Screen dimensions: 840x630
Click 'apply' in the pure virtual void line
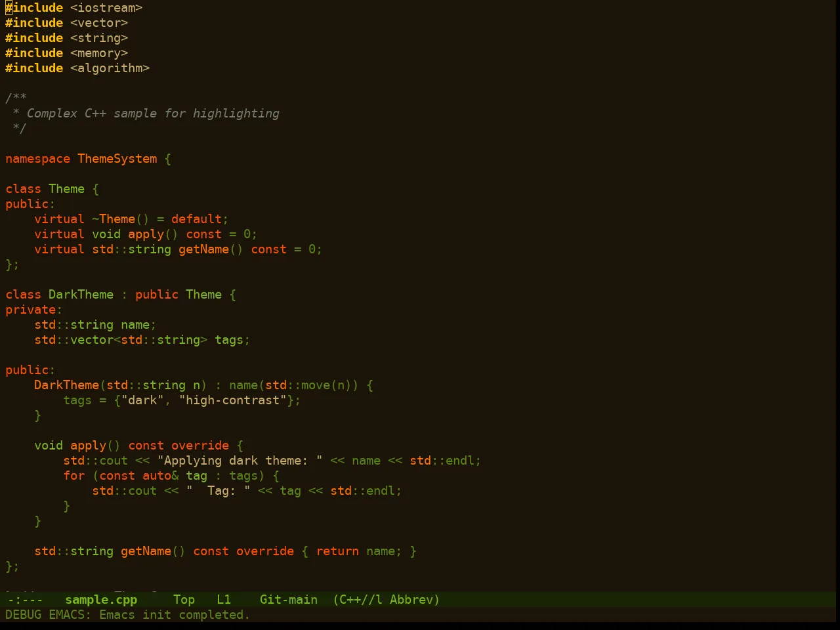pos(146,234)
